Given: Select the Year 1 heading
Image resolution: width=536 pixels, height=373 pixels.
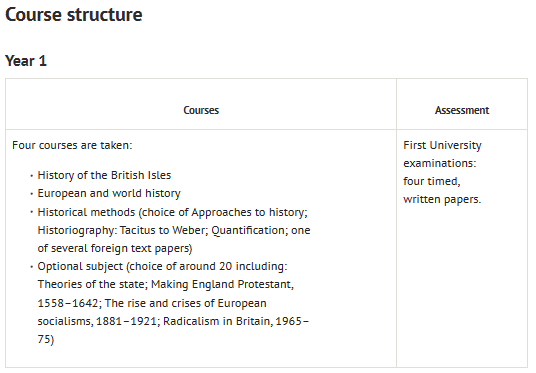Looking at the screenshot, I should coord(26,61).
